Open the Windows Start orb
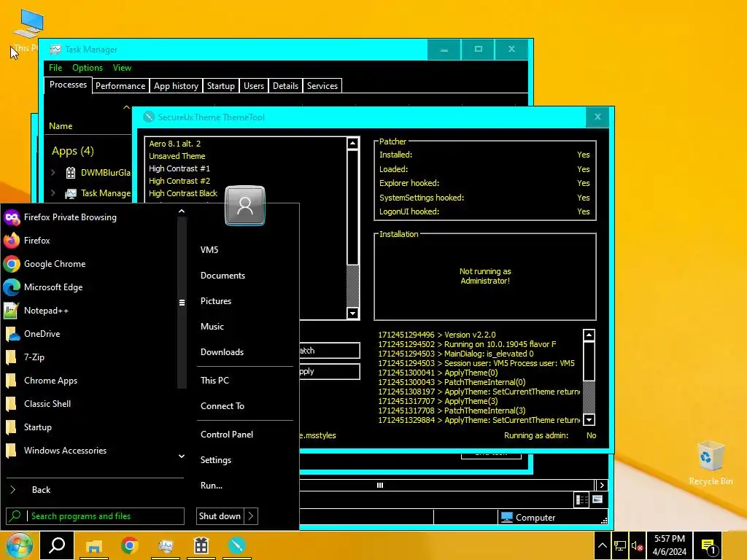Screen dimensions: 747x560 tap(18, 545)
